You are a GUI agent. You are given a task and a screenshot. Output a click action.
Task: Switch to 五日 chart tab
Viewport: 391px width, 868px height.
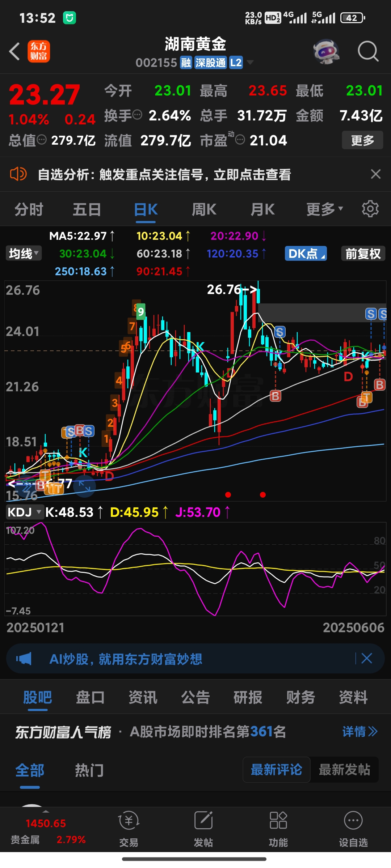pos(87,209)
